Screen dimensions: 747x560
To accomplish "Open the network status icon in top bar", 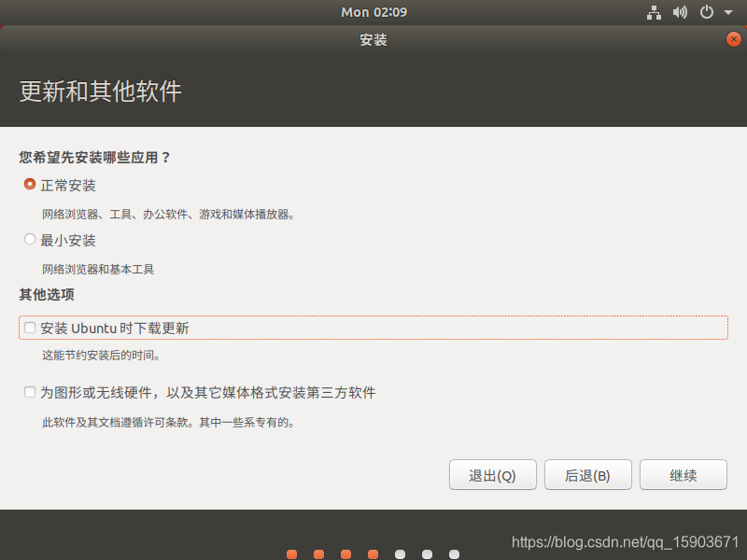I will tap(654, 12).
